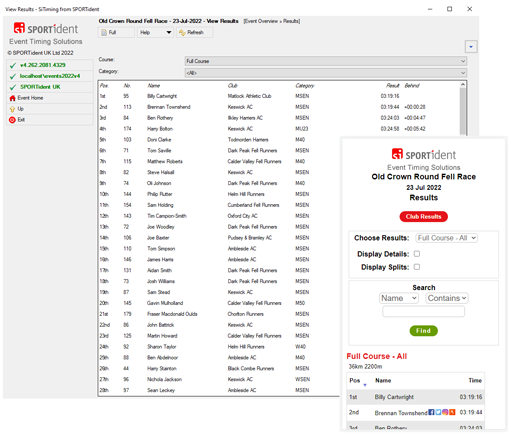Select the Sharon Taylor row
The image size is (510, 435).
(x=220, y=347)
